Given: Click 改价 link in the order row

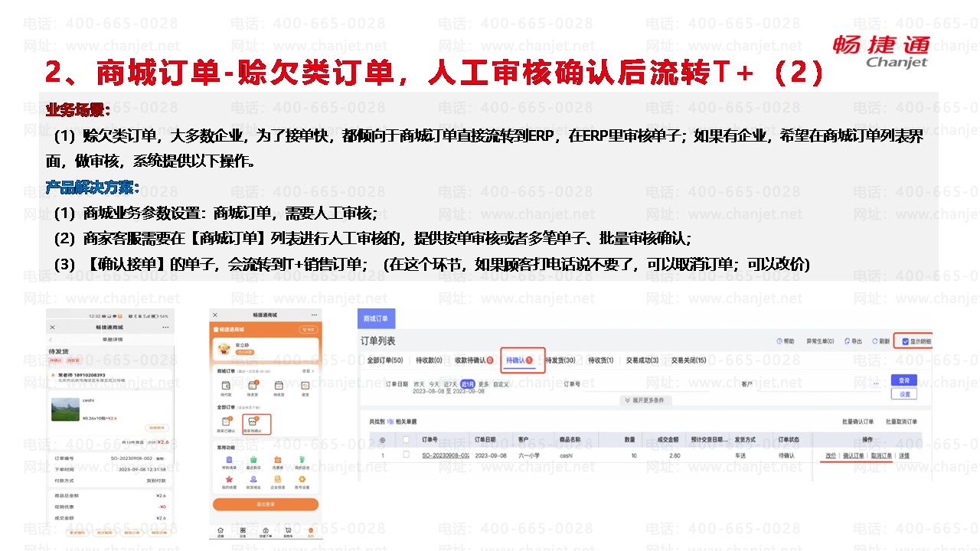Looking at the screenshot, I should pos(831,455).
